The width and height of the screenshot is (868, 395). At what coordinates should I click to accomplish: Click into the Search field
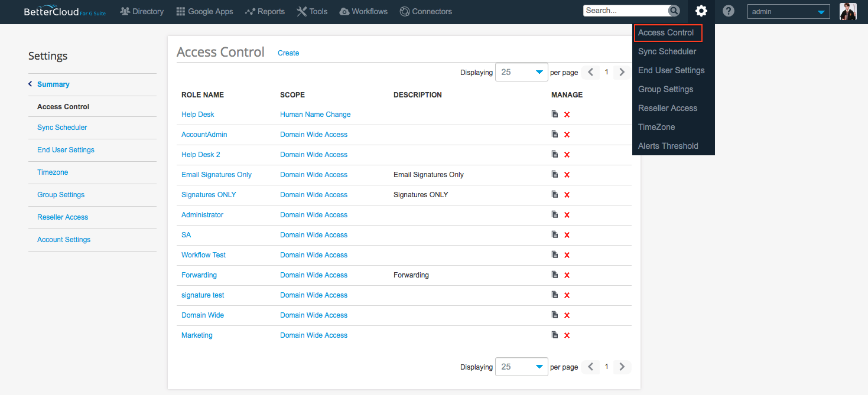[x=625, y=11]
